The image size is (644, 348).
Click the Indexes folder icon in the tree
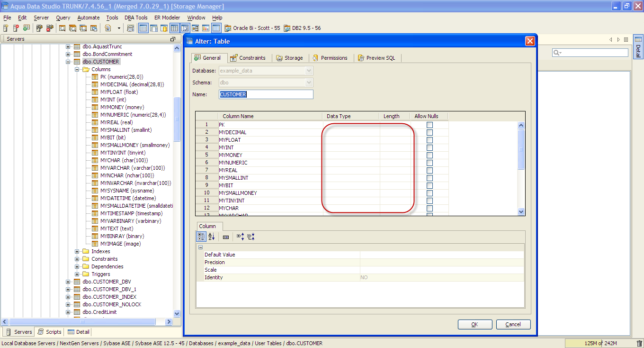86,251
